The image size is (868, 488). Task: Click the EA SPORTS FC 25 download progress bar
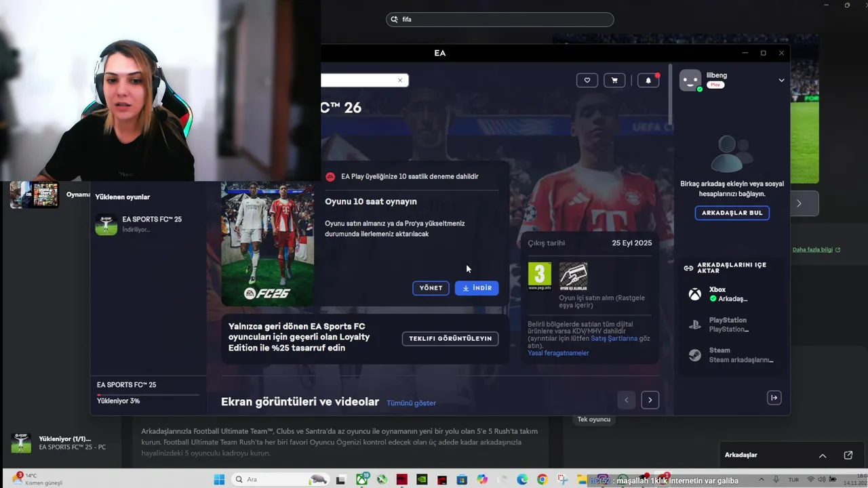(148, 394)
